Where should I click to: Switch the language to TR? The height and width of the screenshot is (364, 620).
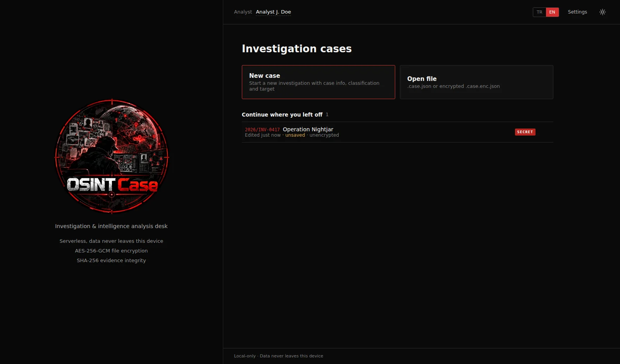(539, 12)
